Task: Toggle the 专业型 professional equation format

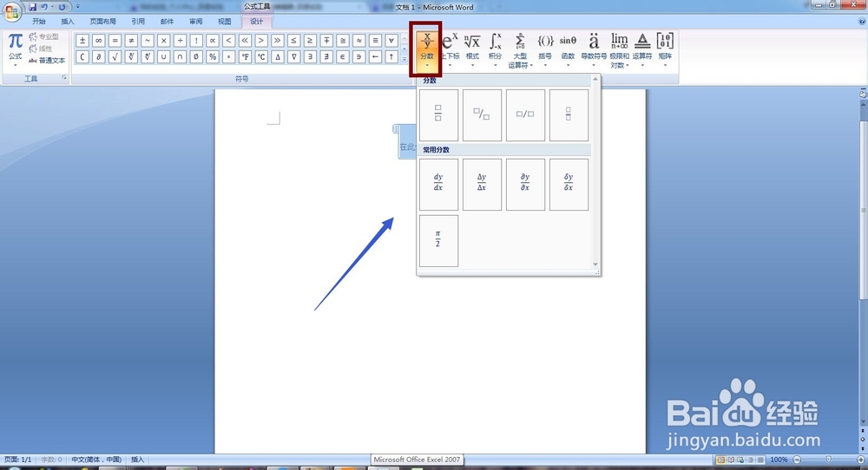Action: (43, 36)
